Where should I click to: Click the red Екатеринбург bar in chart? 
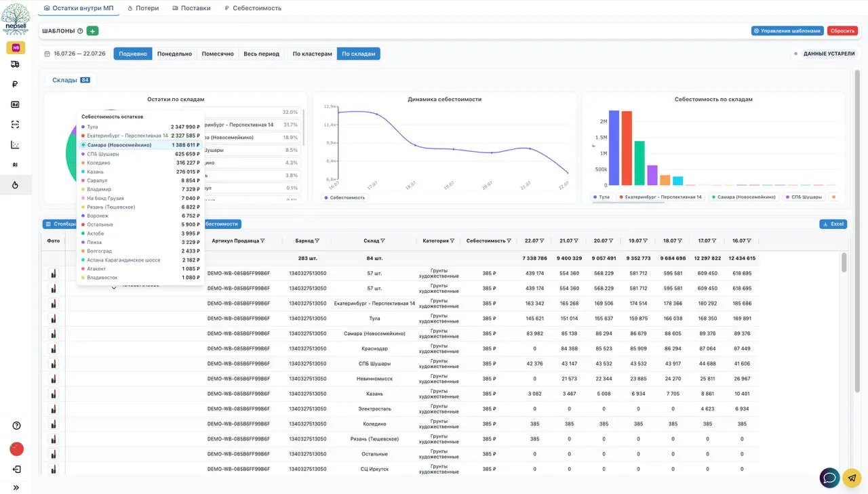(x=627, y=148)
